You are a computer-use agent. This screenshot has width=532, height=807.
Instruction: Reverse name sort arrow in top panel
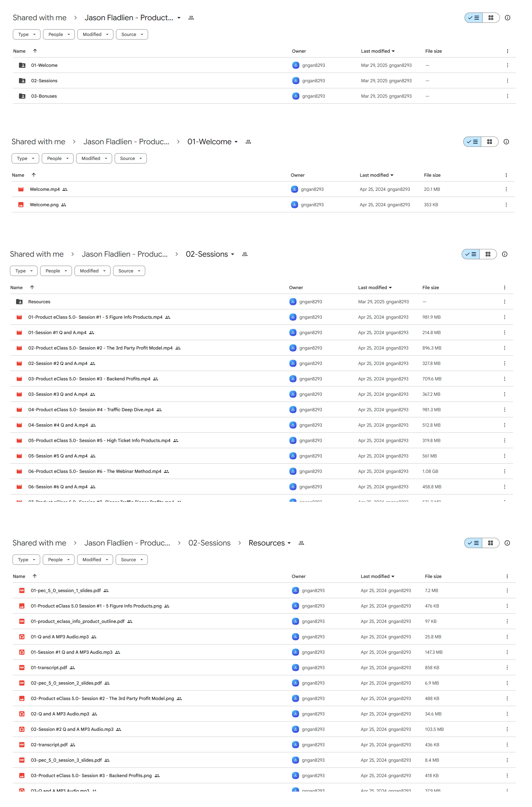coord(35,51)
